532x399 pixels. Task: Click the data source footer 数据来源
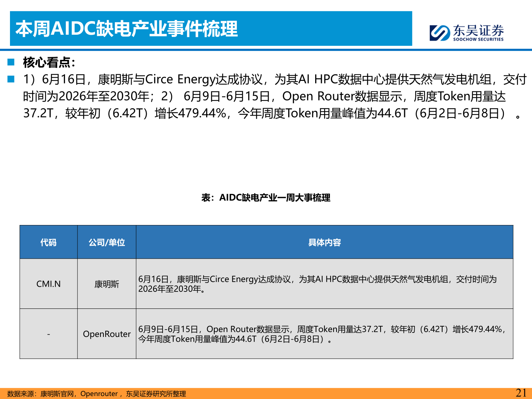point(96,394)
